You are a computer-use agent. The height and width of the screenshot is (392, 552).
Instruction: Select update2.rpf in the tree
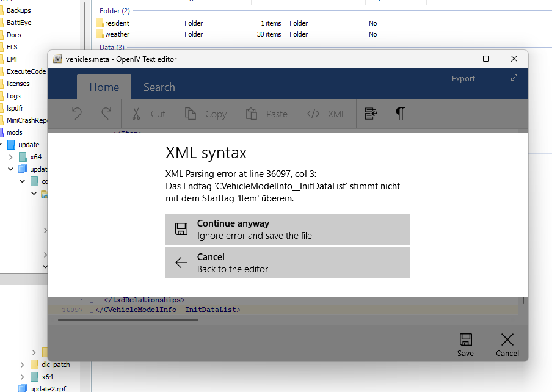48,388
